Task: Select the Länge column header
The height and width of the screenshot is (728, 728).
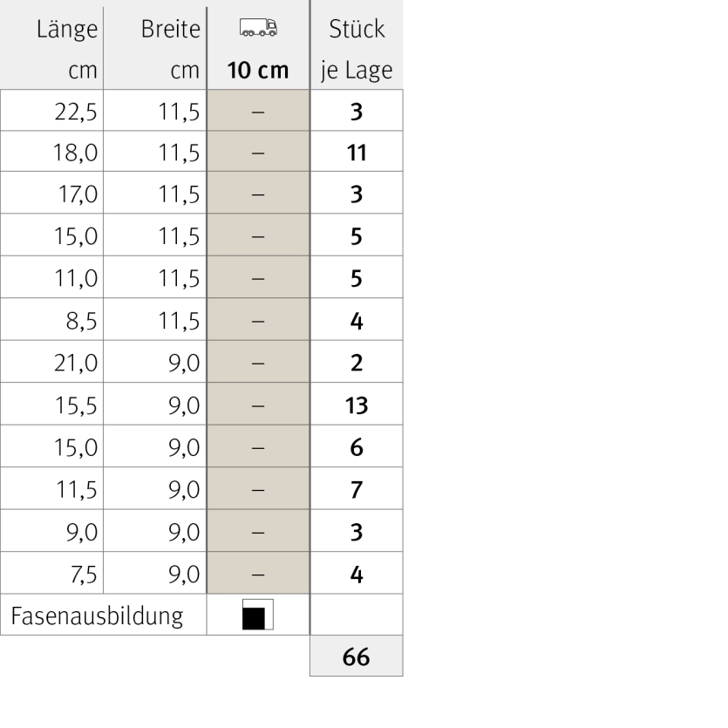Action: point(51,49)
